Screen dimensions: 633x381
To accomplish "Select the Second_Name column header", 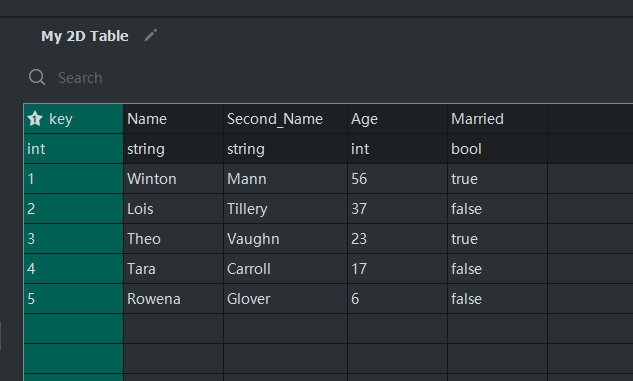I will [x=285, y=119].
